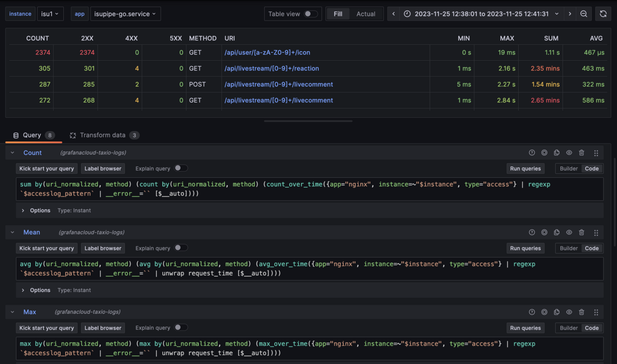The image size is (617, 364).
Task: Sort table by AVG column header
Action: point(596,38)
